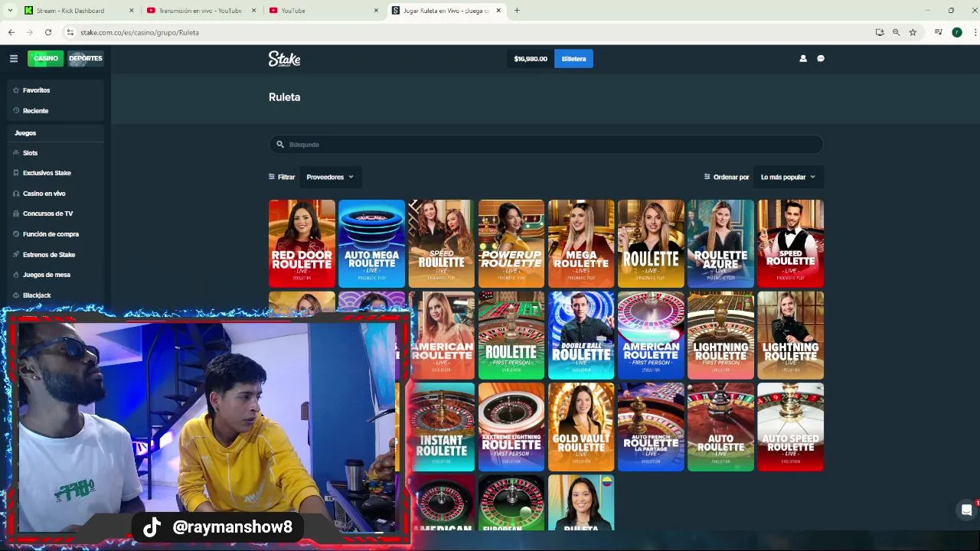Open Gold Vault Roulette game
Viewport: 980px width, 551px height.
coord(581,427)
